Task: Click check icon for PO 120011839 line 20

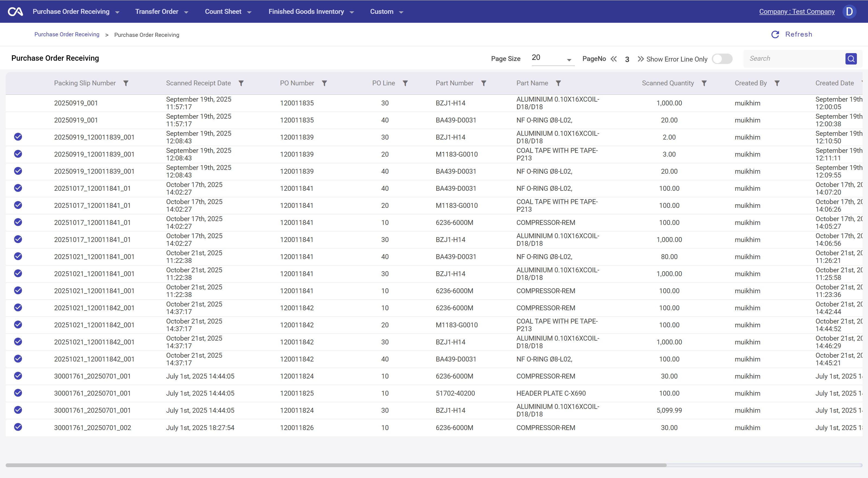Action: 18,154
